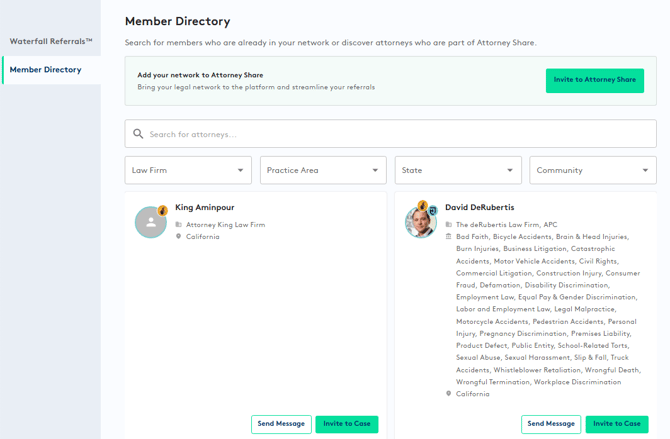Click King Aminpour's default avatar icon
Viewport: 670px width, 439px height.
[150, 223]
